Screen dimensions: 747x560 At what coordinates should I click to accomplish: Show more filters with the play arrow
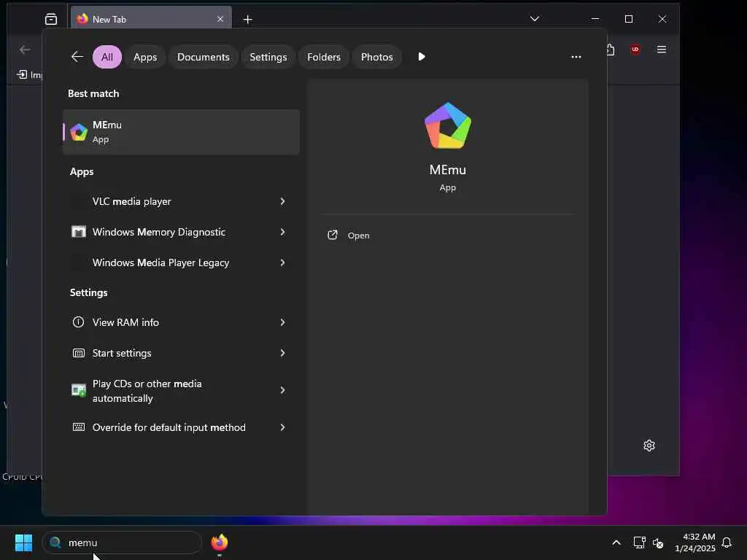[x=422, y=57]
